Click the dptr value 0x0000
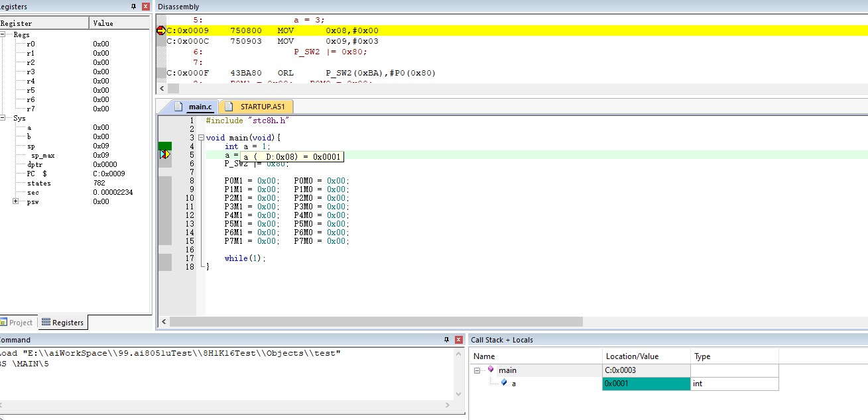The height and width of the screenshot is (420, 868). click(105, 164)
